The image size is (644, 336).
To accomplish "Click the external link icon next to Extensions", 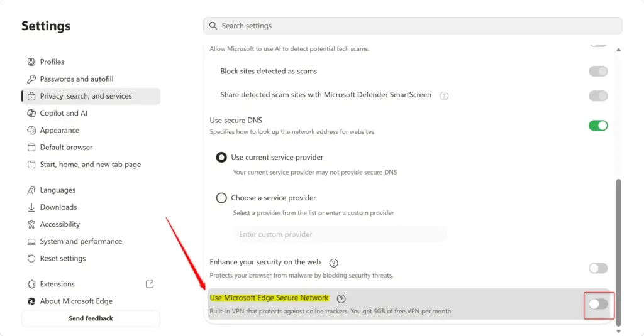I will [150, 284].
